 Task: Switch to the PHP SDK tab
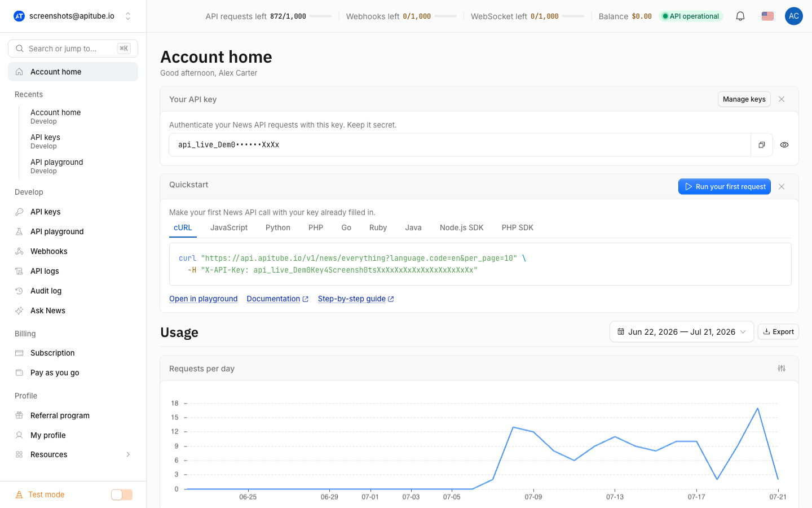click(518, 227)
